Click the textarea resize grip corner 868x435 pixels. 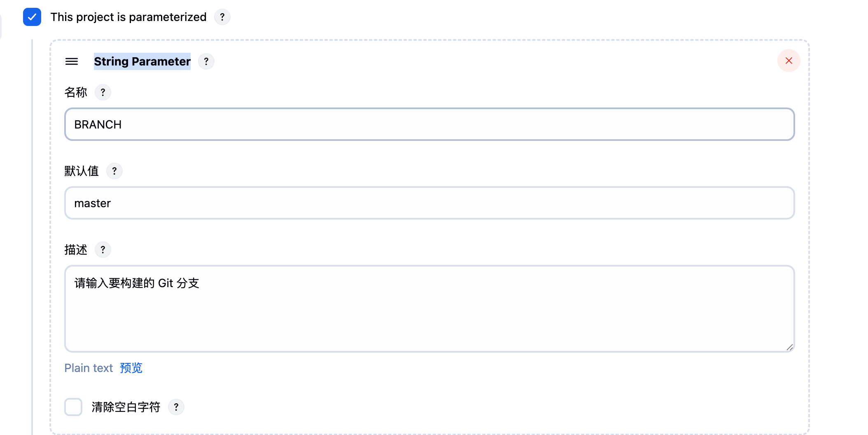coord(789,347)
